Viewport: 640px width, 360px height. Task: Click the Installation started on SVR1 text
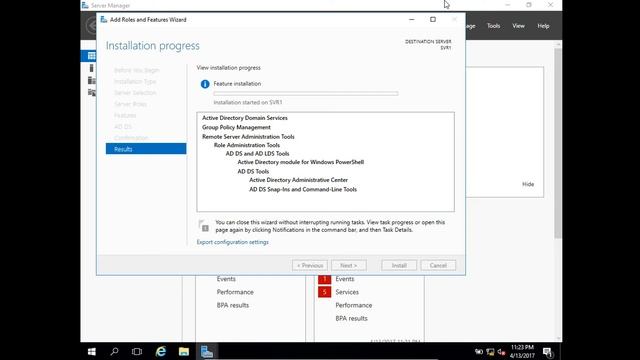248,102
